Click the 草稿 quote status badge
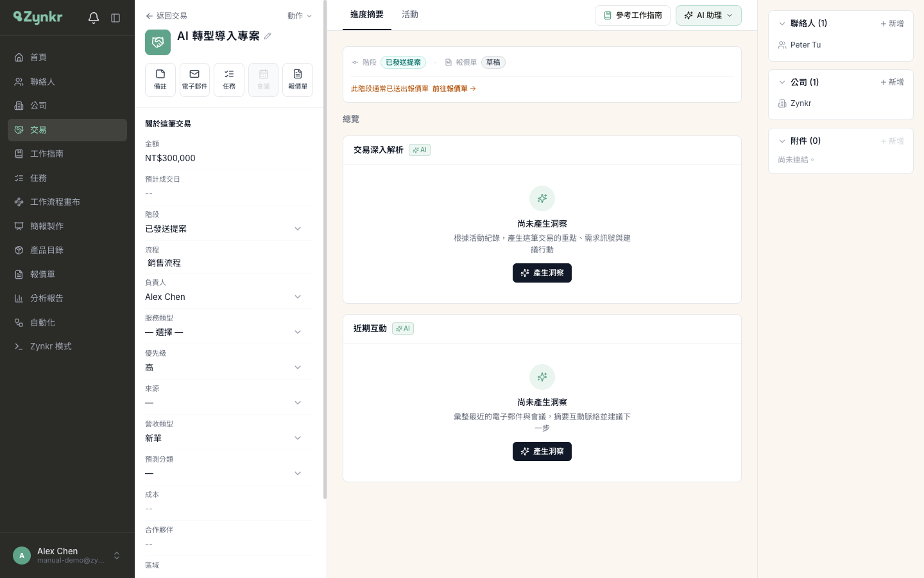The image size is (924, 578). tap(493, 62)
